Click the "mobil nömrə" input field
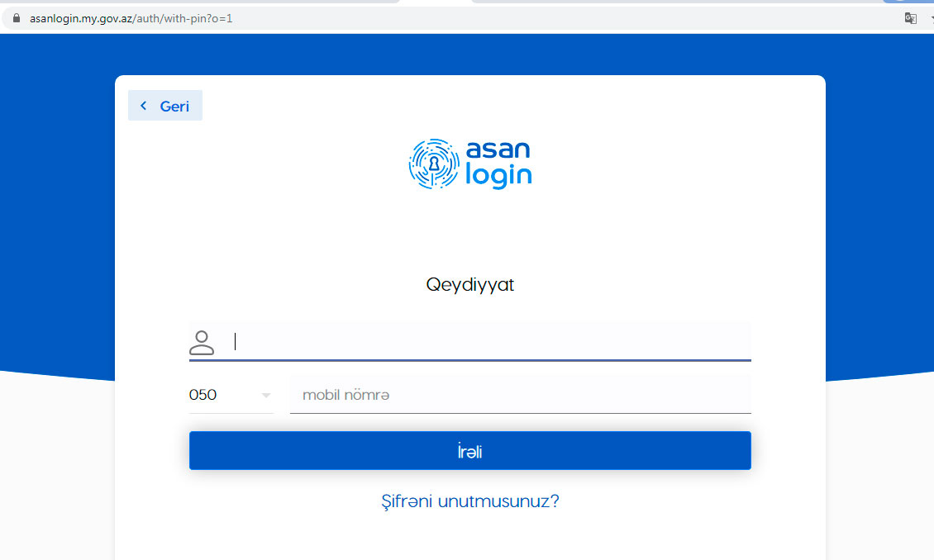The width and height of the screenshot is (934, 560). pyautogui.click(x=520, y=395)
